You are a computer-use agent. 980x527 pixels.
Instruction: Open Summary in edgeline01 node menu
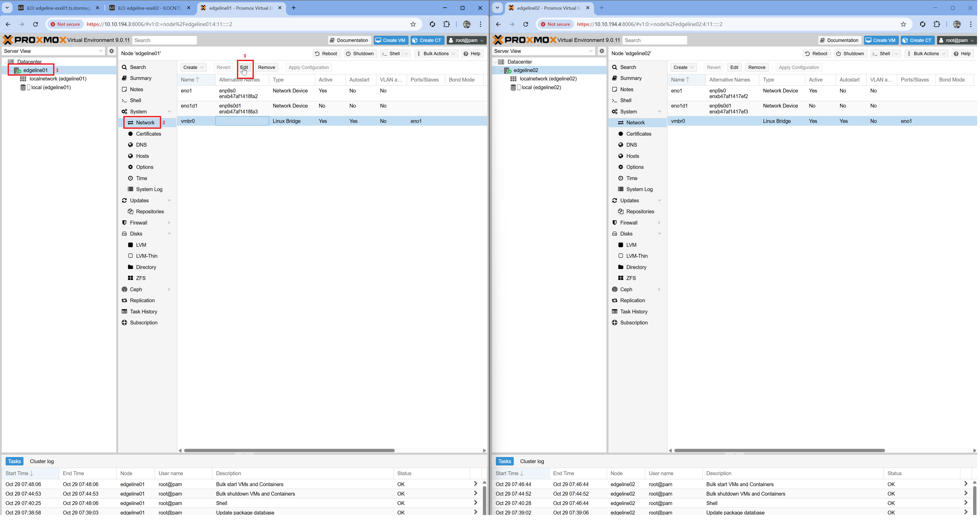coord(140,78)
